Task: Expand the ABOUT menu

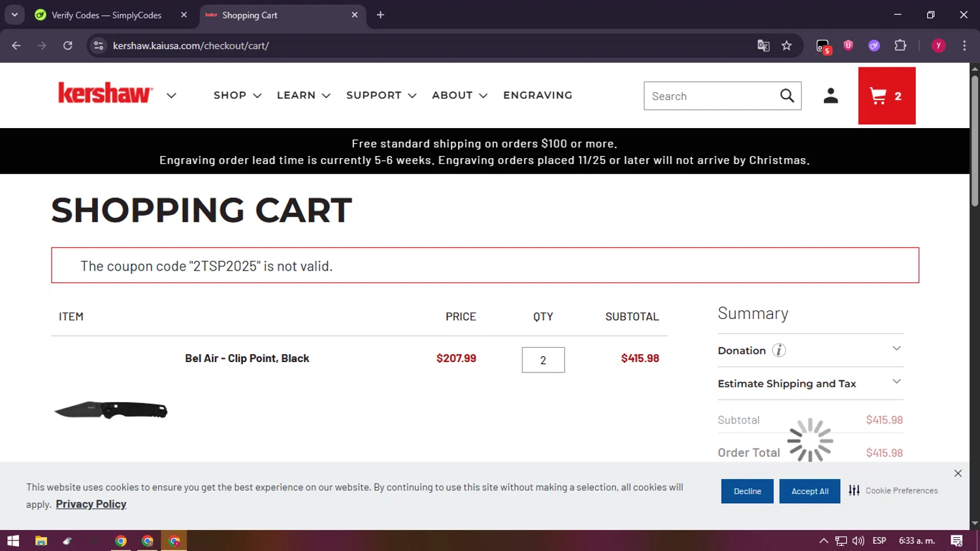Action: (x=460, y=95)
